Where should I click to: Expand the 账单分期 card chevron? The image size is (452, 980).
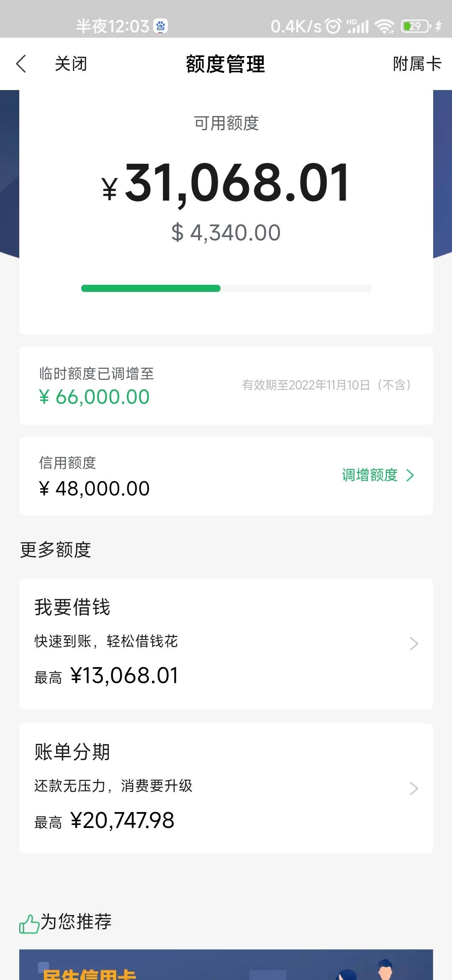tap(413, 789)
